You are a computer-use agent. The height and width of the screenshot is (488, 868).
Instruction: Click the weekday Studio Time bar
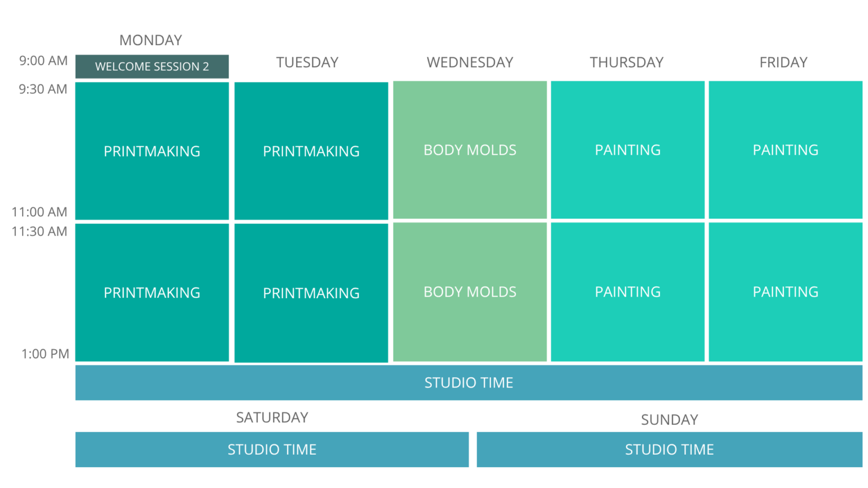(x=468, y=383)
